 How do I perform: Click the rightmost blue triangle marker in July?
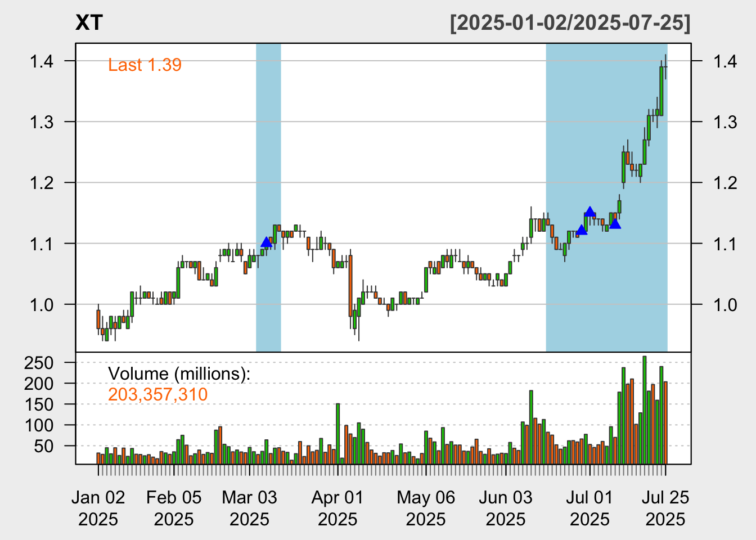[615, 224]
